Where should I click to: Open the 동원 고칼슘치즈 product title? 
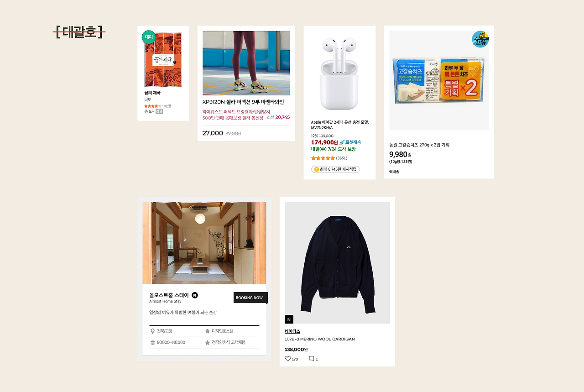tap(419, 145)
